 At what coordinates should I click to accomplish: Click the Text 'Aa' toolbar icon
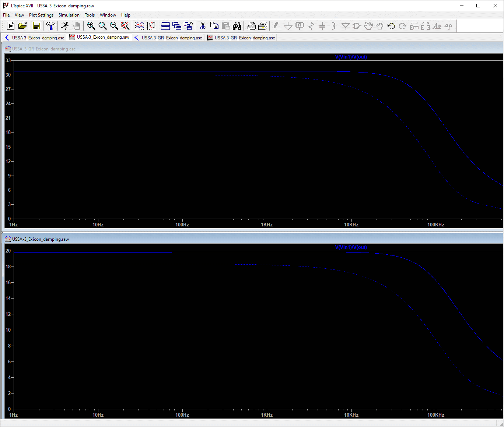click(437, 26)
